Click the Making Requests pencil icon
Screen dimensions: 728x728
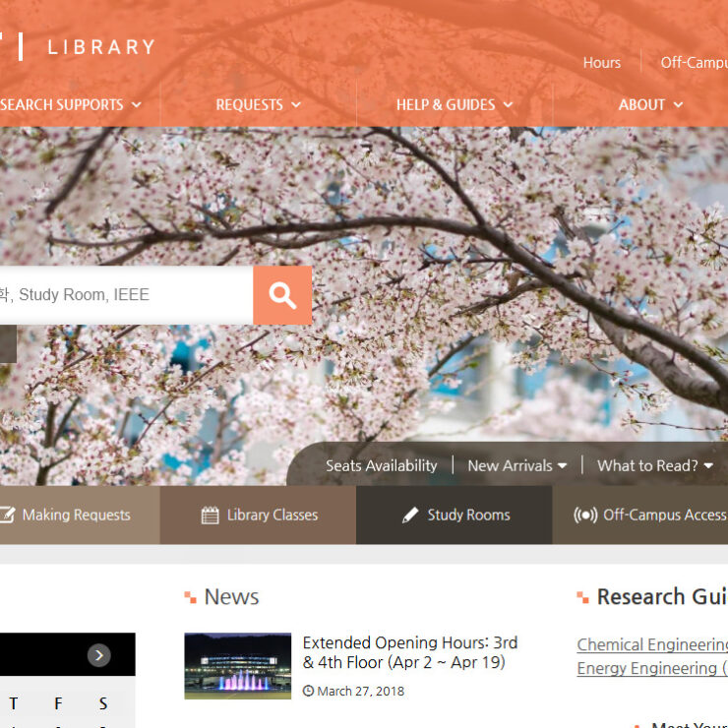[x=8, y=516]
